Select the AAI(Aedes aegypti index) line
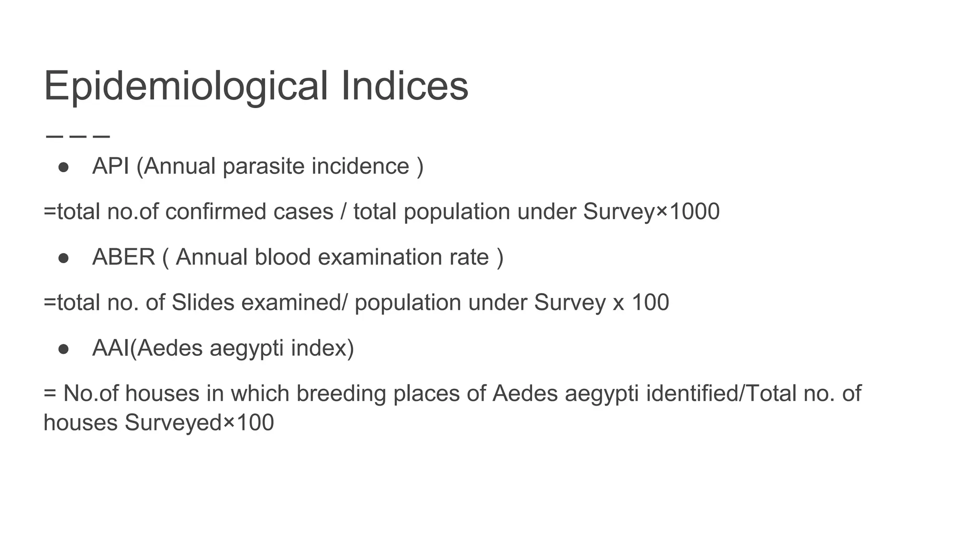Viewport: 980px width, 551px height. point(223,348)
